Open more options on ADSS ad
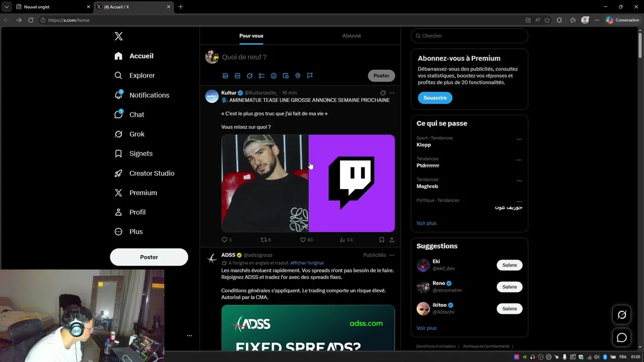Image resolution: width=644 pixels, height=362 pixels. click(392, 255)
